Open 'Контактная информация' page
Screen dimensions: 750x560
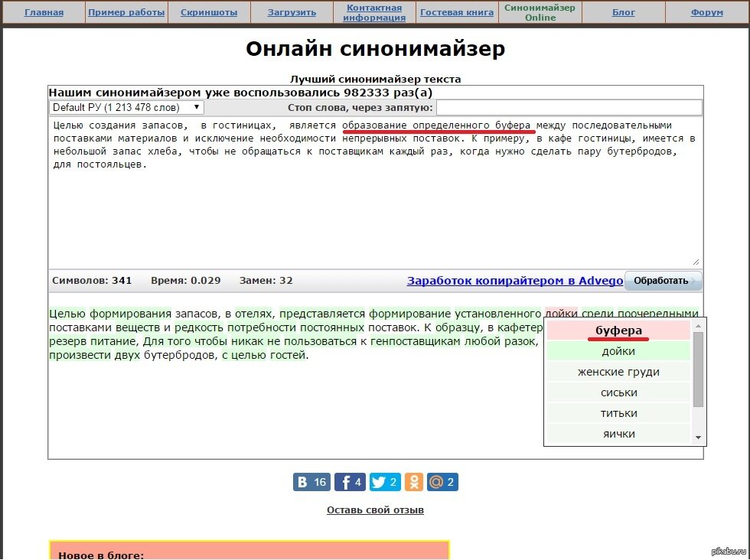tap(374, 12)
